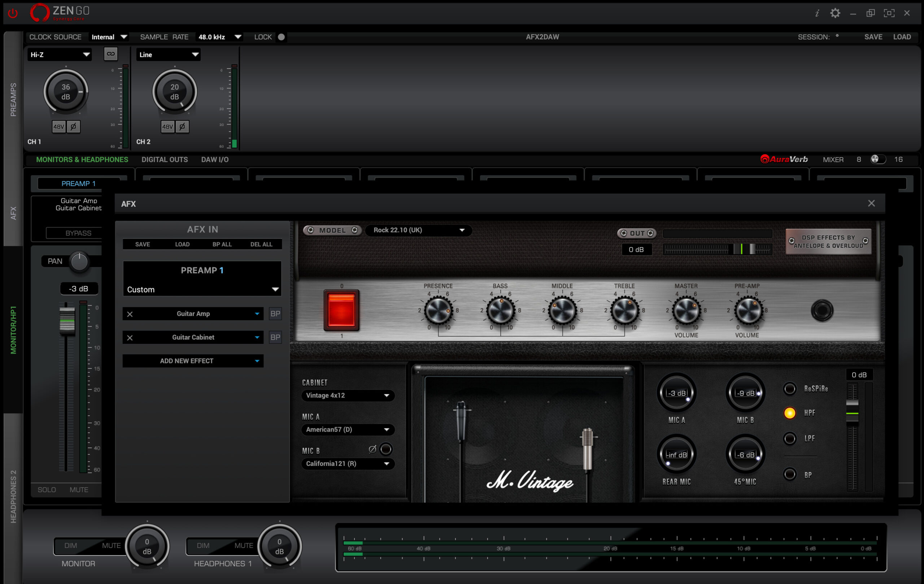Open the HEADPHONES 2 side tab

tap(13, 496)
